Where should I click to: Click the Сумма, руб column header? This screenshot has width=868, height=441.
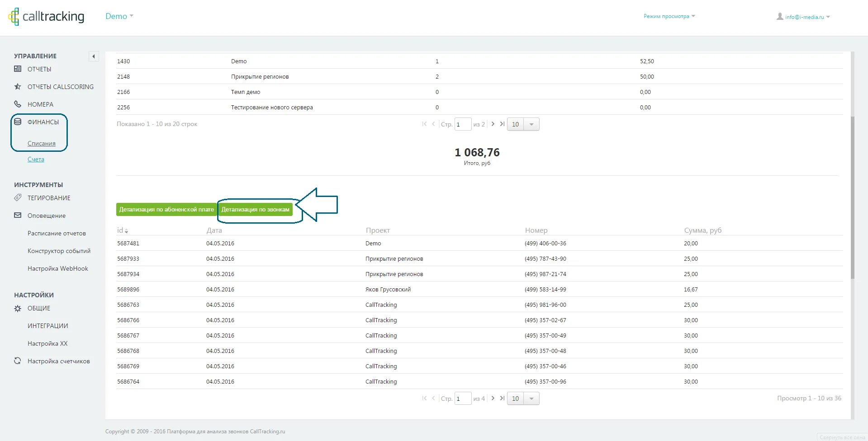tap(702, 230)
